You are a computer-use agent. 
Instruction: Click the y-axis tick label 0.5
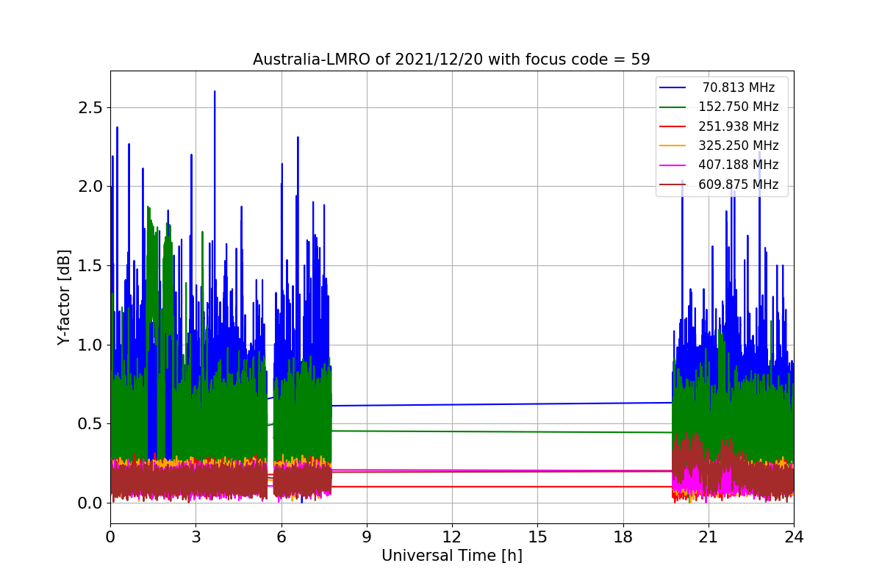[x=90, y=424]
